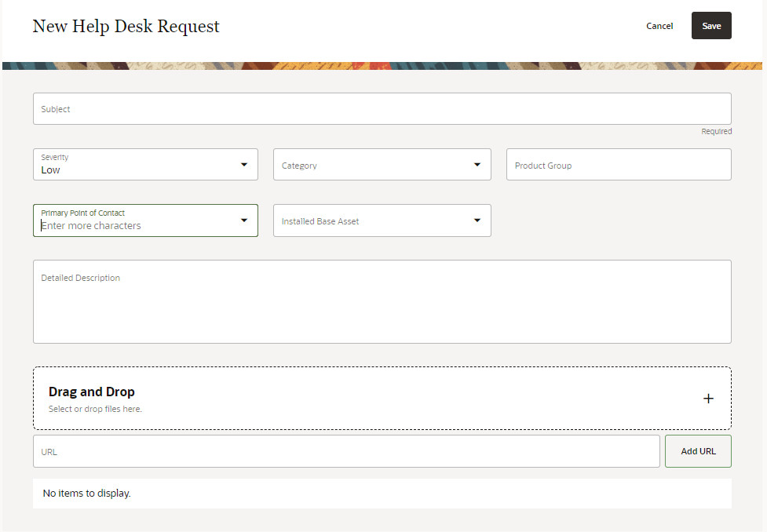Image resolution: width=767 pixels, height=532 pixels.
Task: Focus the Detailed Description text area
Action: tap(382, 301)
